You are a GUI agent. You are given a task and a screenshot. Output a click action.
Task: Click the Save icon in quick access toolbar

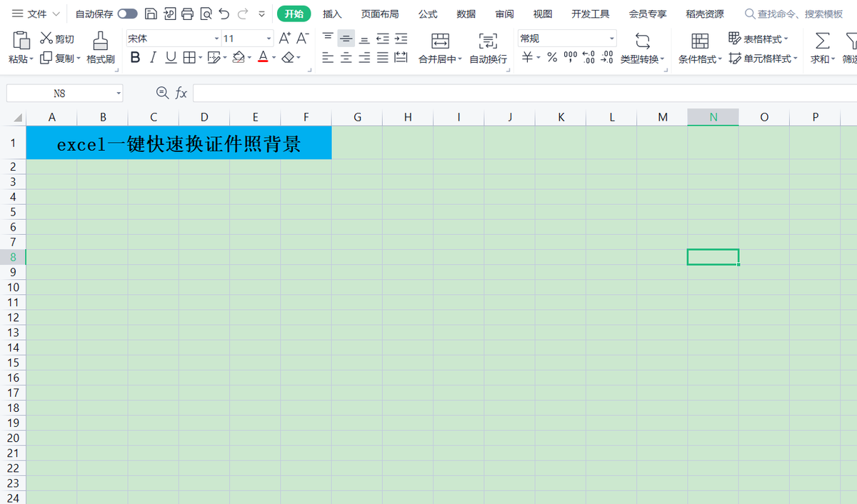pyautogui.click(x=151, y=14)
